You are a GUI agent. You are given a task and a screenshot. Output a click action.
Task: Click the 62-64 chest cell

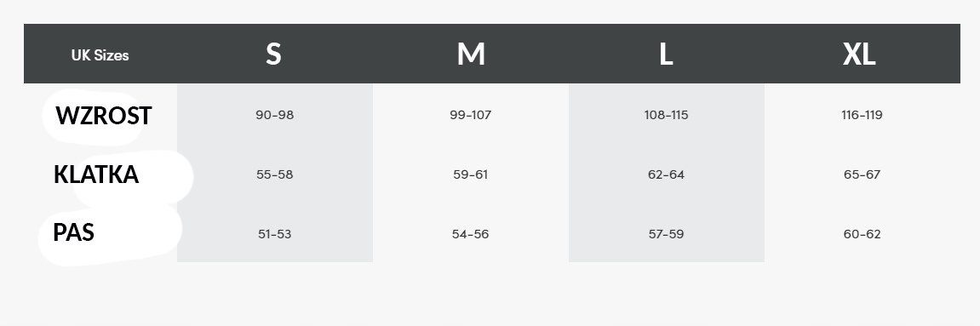click(667, 174)
